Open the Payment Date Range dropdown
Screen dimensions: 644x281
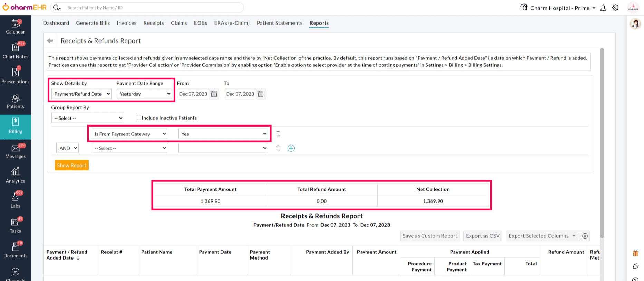pyautogui.click(x=144, y=94)
